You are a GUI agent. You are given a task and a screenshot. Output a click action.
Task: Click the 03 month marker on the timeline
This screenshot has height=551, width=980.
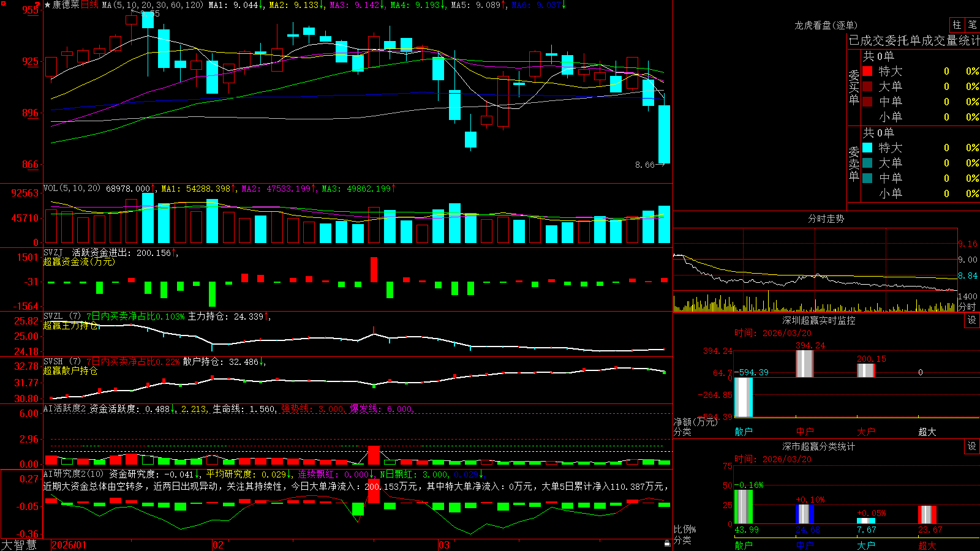pos(444,545)
